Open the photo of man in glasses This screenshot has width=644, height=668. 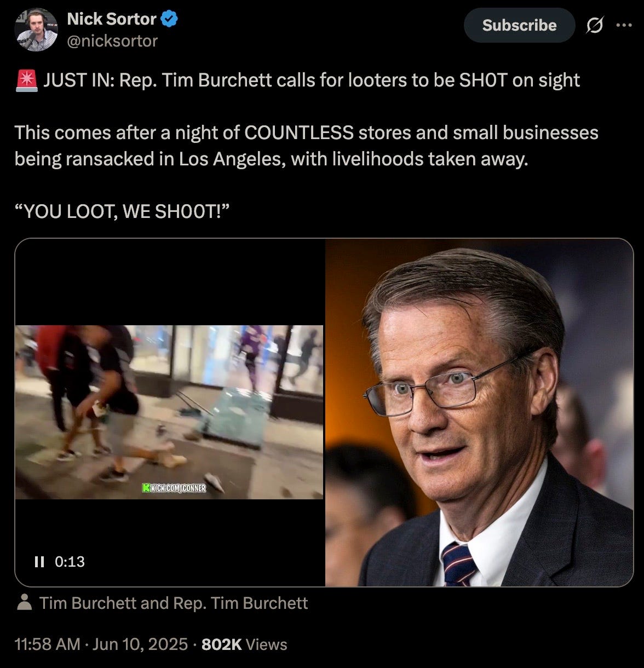click(x=479, y=412)
